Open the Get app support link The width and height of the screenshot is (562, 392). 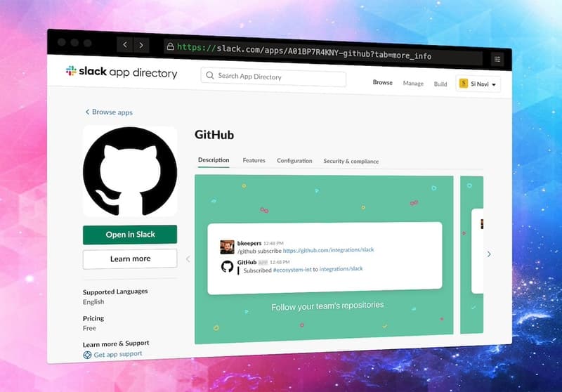click(118, 354)
